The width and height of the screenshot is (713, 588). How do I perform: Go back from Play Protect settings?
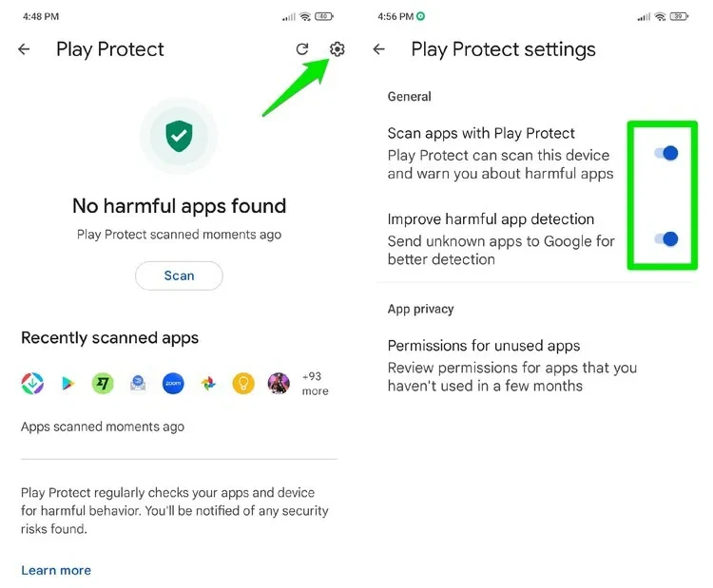coord(378,49)
